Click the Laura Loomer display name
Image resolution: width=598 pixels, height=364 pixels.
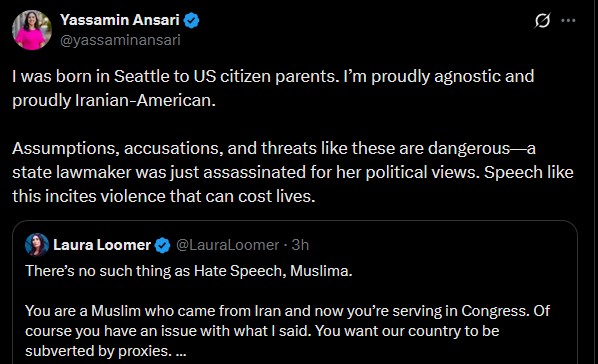click(x=102, y=245)
